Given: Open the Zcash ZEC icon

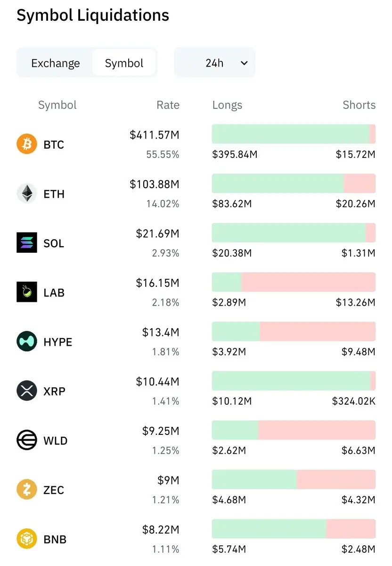Looking at the screenshot, I should (x=26, y=490).
